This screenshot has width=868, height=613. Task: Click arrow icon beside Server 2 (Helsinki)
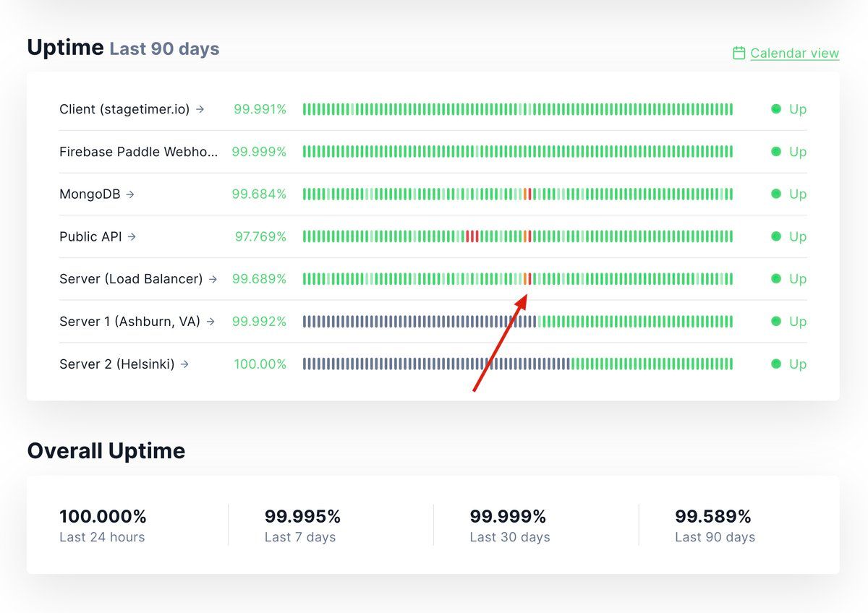[184, 364]
